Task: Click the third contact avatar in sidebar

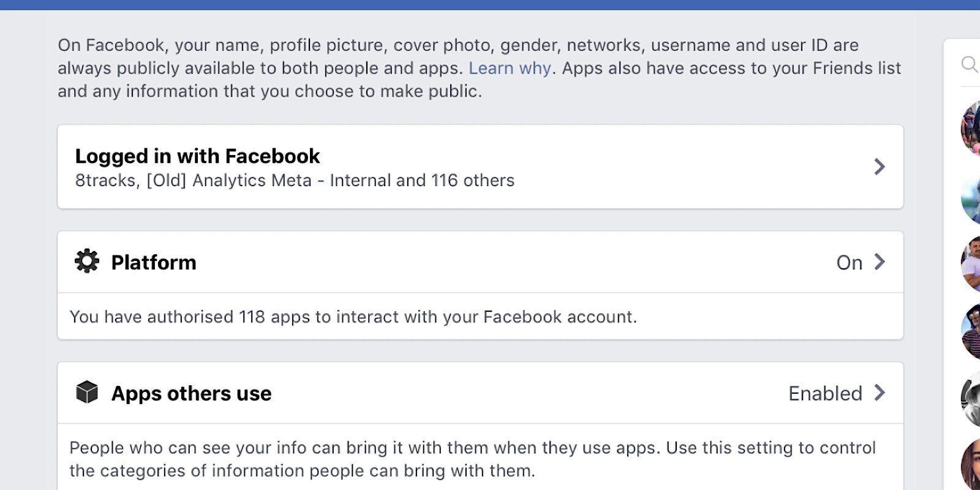Action: pyautogui.click(x=970, y=264)
